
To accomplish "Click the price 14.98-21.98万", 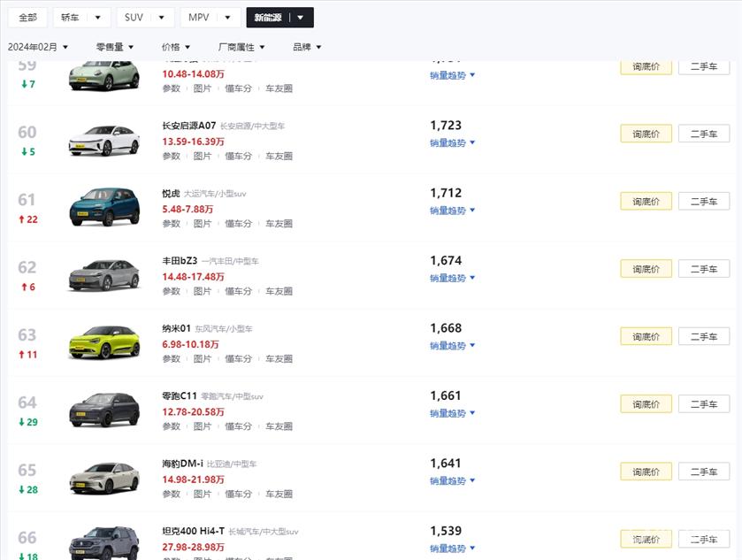I will coord(193,479).
